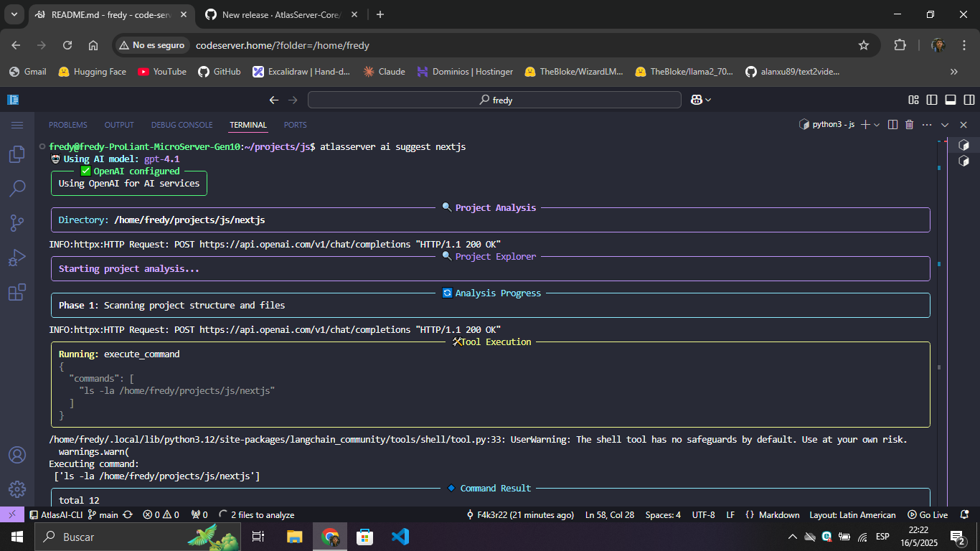
Task: Click the python3 - js terminal label
Action: pos(826,125)
